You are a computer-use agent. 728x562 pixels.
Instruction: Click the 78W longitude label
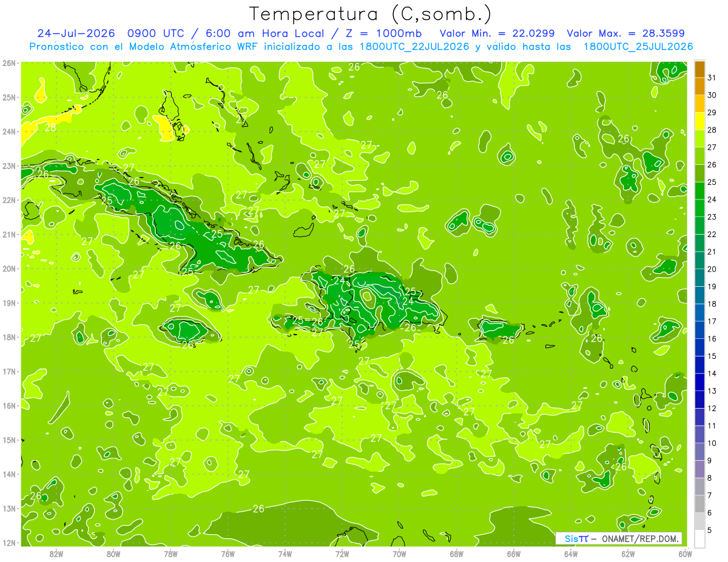[170, 554]
